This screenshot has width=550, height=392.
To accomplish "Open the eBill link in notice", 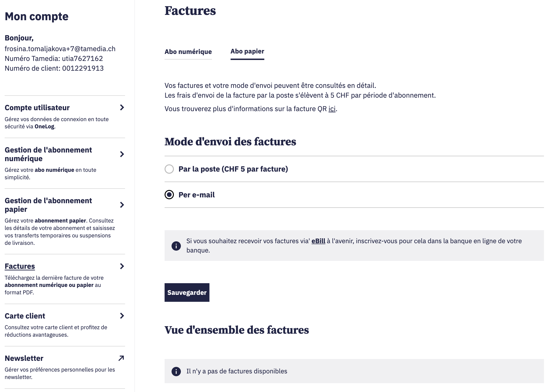I will [318, 241].
